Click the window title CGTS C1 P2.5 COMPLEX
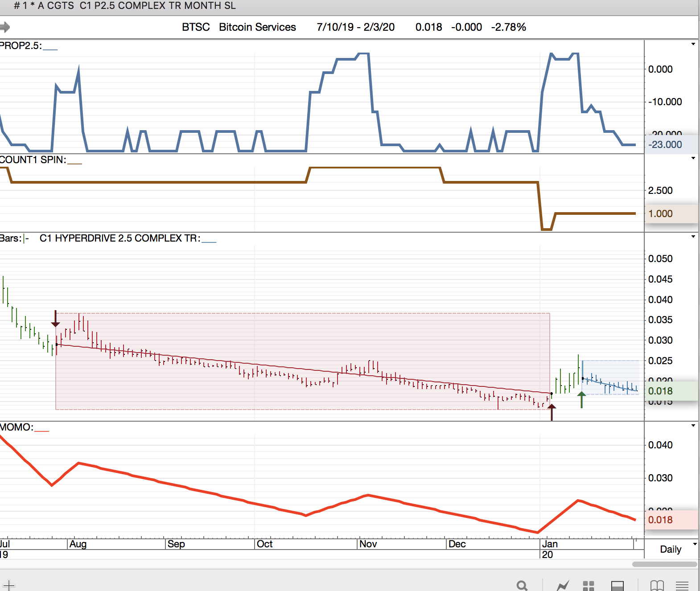 point(124,6)
